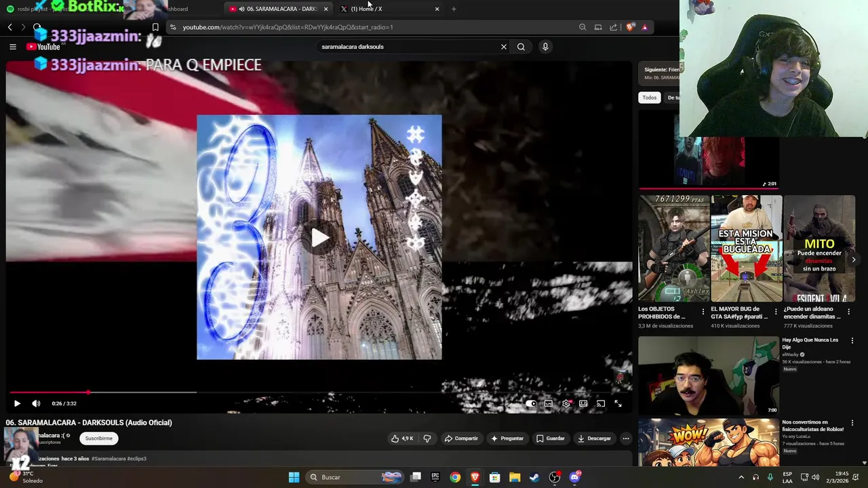Open File Explorer from the taskbar
Screen dimensions: 868x488
[515, 477]
